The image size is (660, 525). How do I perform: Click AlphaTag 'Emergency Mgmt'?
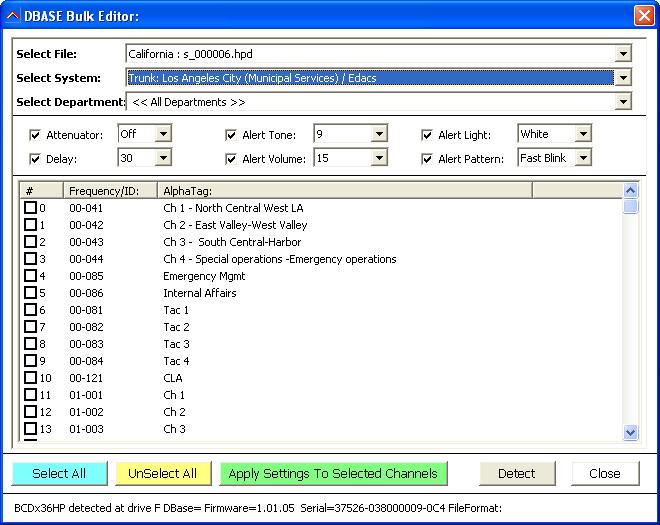coord(204,276)
